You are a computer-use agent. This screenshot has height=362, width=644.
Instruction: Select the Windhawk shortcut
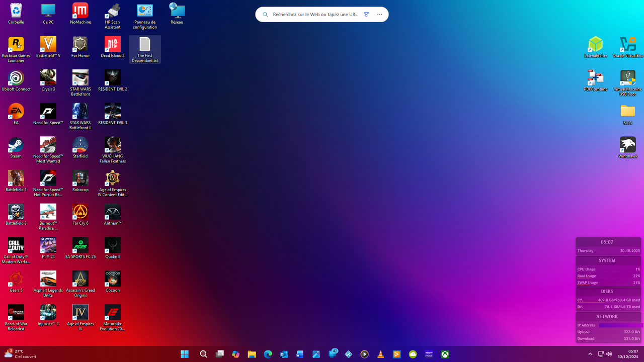[628, 148]
